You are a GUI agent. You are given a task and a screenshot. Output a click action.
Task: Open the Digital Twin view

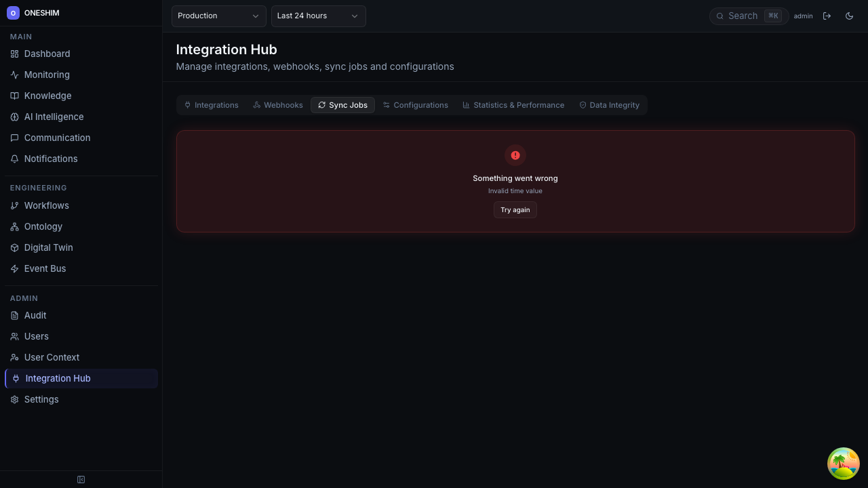tap(48, 247)
